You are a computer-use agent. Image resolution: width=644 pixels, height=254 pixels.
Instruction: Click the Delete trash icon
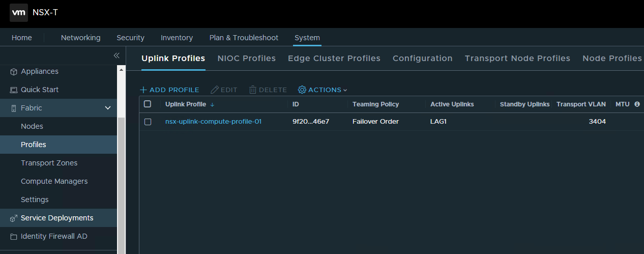pyautogui.click(x=253, y=90)
